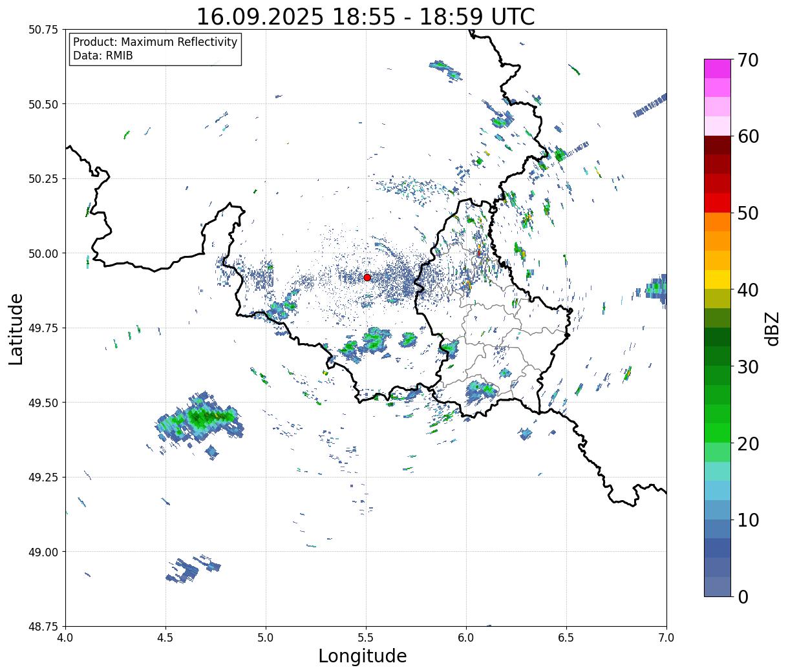Click the colorbar tick label 10

747,520
